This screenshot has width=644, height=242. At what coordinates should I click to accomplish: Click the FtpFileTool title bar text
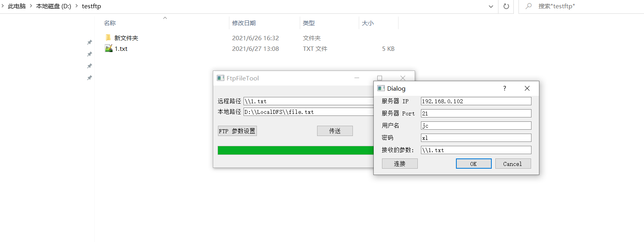point(243,78)
